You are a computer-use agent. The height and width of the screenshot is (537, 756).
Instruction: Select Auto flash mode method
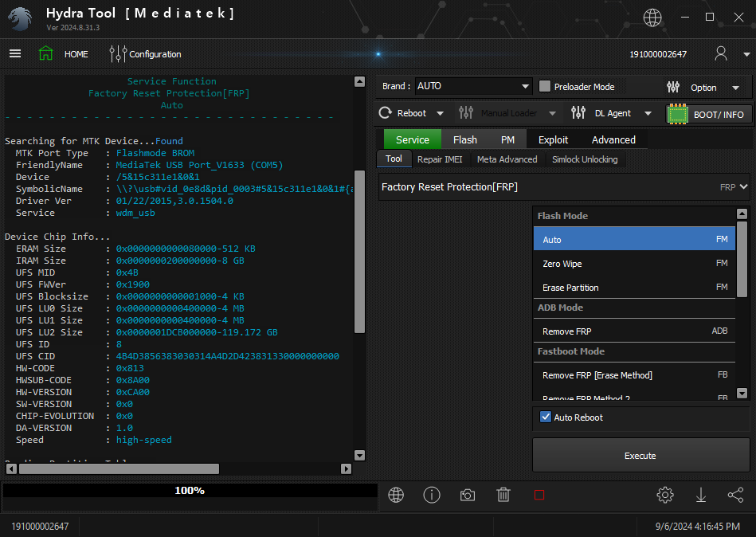click(634, 239)
